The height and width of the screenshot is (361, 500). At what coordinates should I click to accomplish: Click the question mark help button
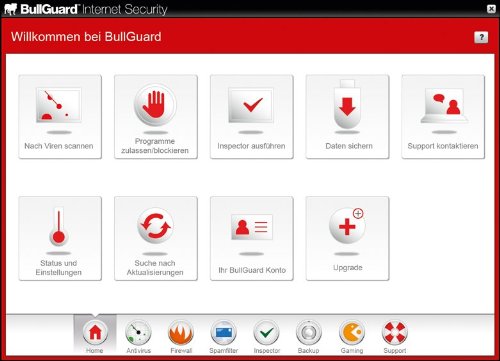[x=481, y=37]
